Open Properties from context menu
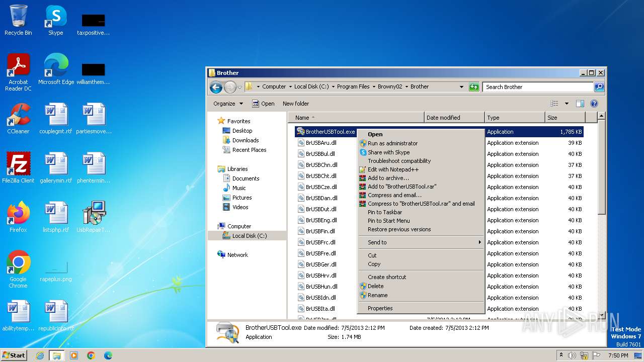The image size is (644, 362). point(421,308)
